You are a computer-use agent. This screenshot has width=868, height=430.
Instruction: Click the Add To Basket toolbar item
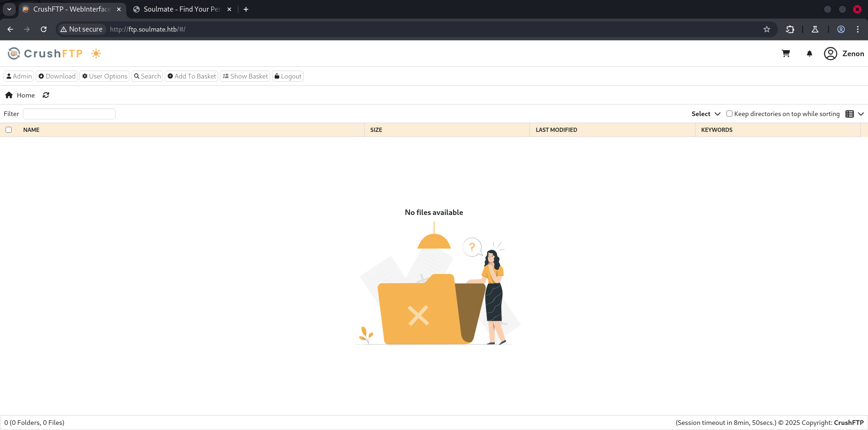click(x=191, y=76)
